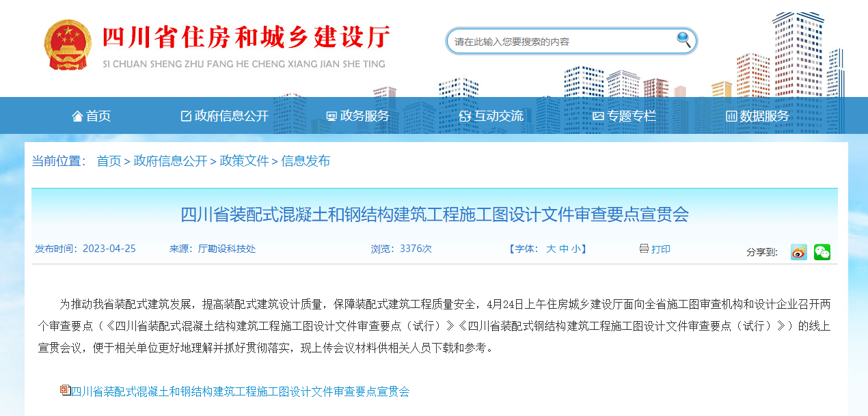The height and width of the screenshot is (416, 868).
Task: Click the grid icon beside 数据服务
Action: (x=730, y=115)
